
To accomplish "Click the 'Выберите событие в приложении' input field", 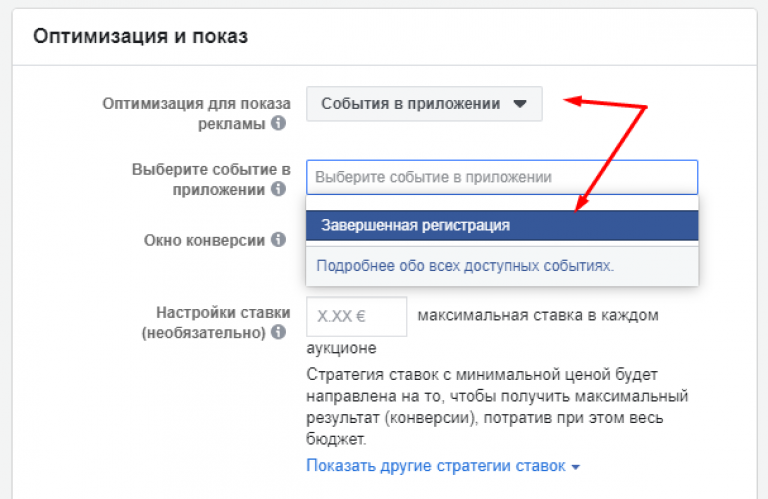I will (x=502, y=177).
